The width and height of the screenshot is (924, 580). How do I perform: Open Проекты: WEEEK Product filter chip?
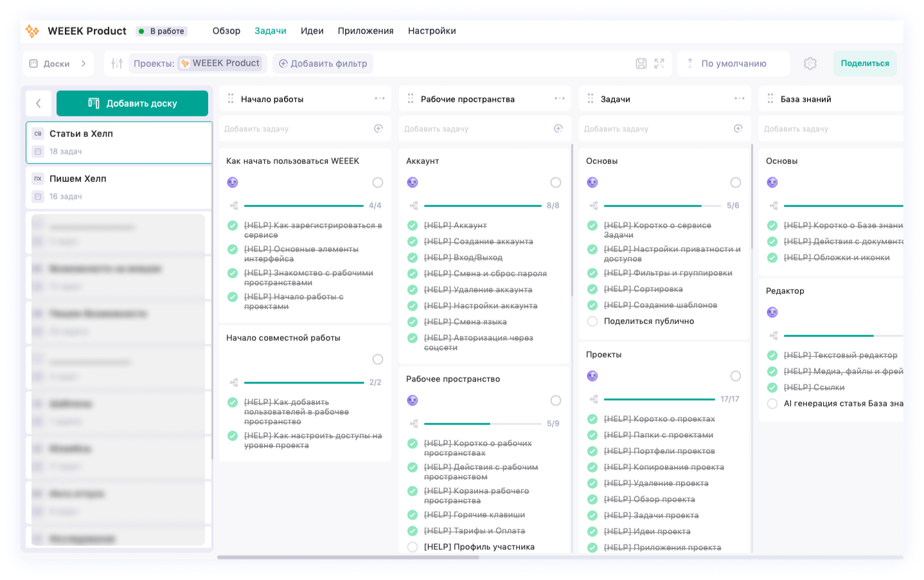(x=197, y=64)
